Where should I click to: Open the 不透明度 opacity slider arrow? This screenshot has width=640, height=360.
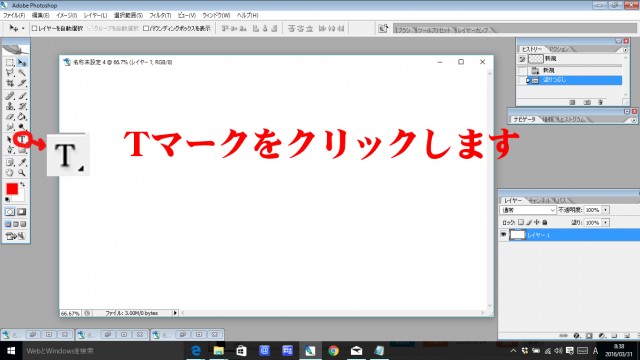coord(606,210)
